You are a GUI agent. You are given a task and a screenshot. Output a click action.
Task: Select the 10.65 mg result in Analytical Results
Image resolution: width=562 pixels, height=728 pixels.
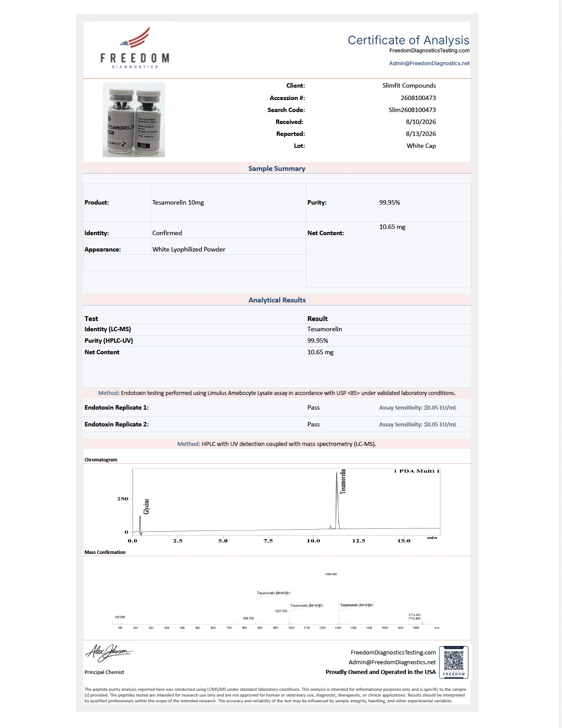320,352
